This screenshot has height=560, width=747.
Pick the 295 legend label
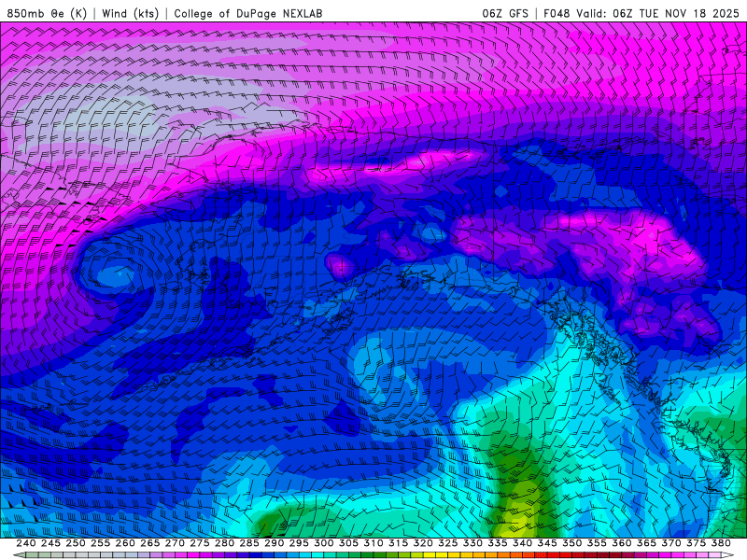tap(299, 543)
